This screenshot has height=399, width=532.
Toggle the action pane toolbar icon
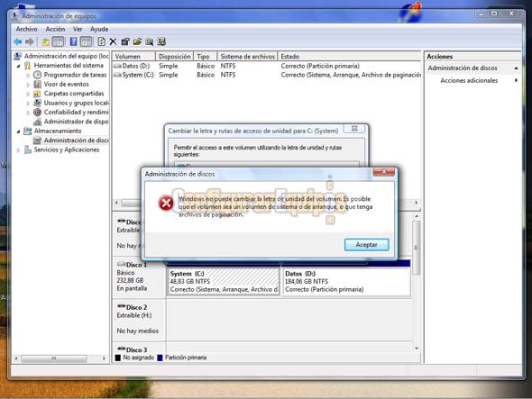pyautogui.click(x=86, y=42)
